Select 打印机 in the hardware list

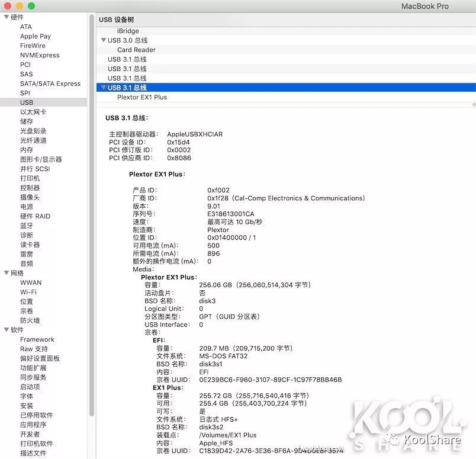click(30, 178)
